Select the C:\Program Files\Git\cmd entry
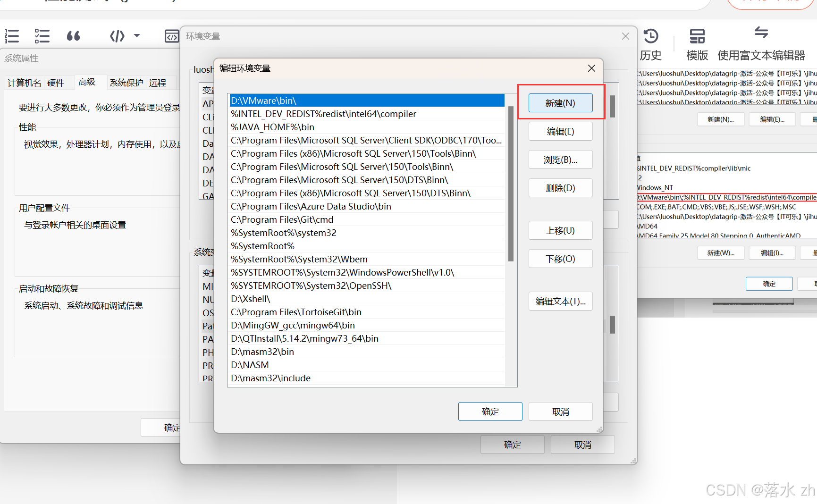Viewport: 817px width, 504px height. click(x=367, y=219)
